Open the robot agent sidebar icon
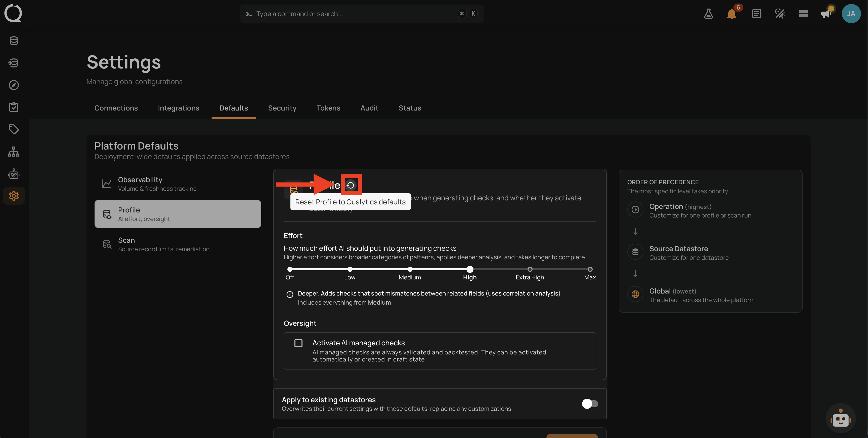The width and height of the screenshot is (868, 438). (x=14, y=174)
